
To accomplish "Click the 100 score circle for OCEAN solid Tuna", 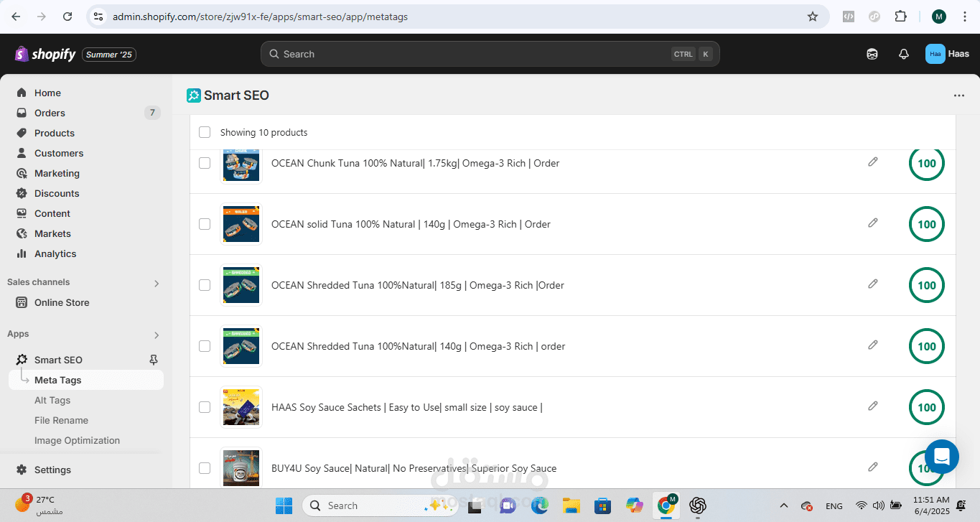I will (927, 224).
